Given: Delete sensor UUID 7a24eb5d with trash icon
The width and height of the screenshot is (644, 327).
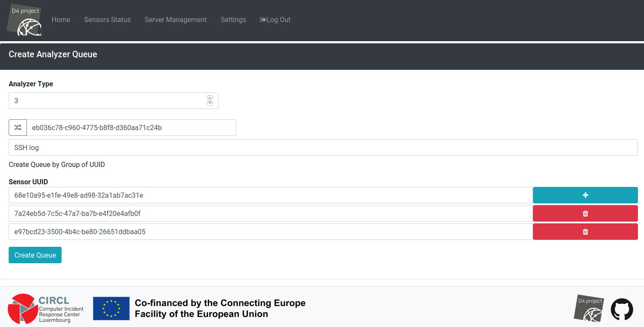Looking at the screenshot, I should click(x=585, y=213).
